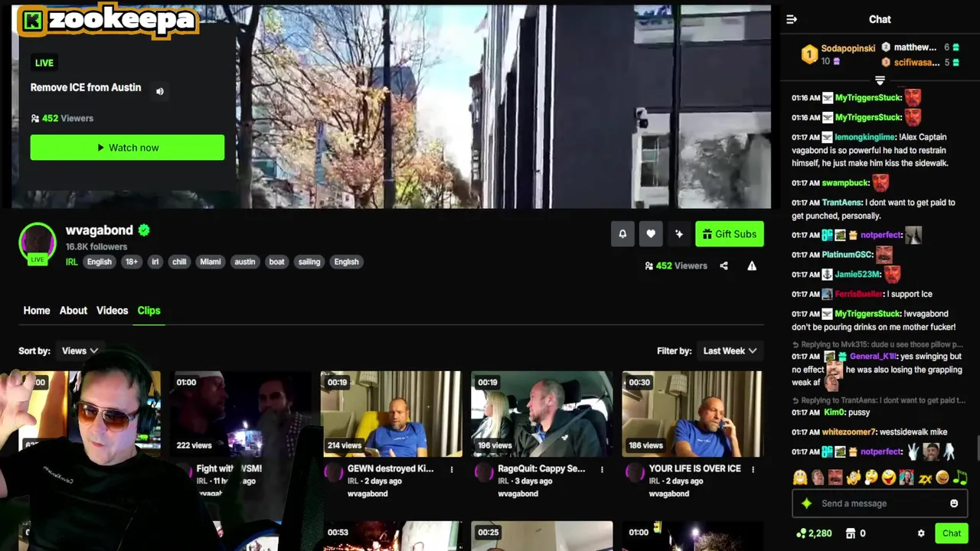The height and width of the screenshot is (551, 980).
Task: Click the Watch now button
Action: click(x=127, y=148)
